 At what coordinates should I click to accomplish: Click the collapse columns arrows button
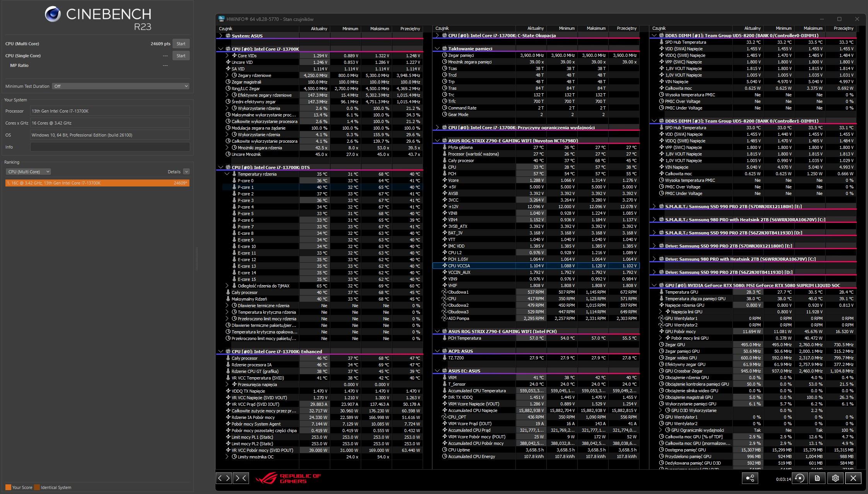240,478
